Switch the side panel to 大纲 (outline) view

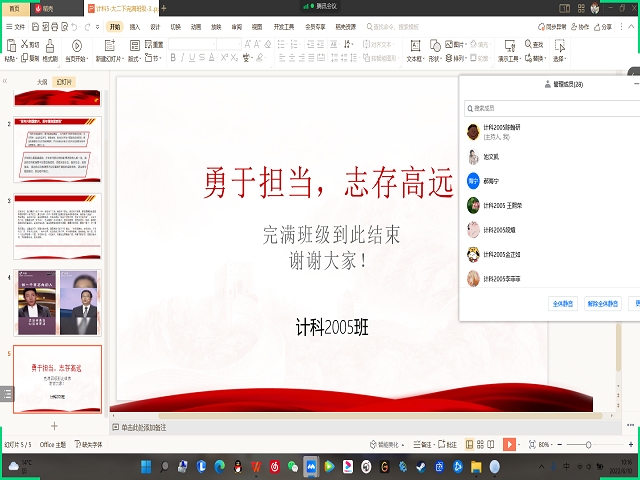pyautogui.click(x=41, y=82)
